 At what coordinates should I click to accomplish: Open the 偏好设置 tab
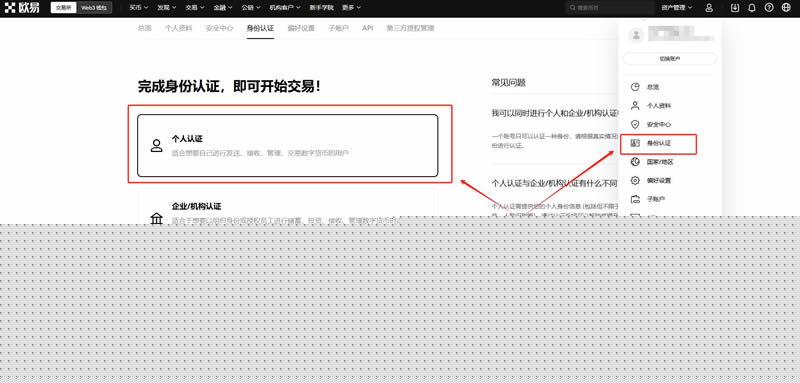(x=301, y=29)
